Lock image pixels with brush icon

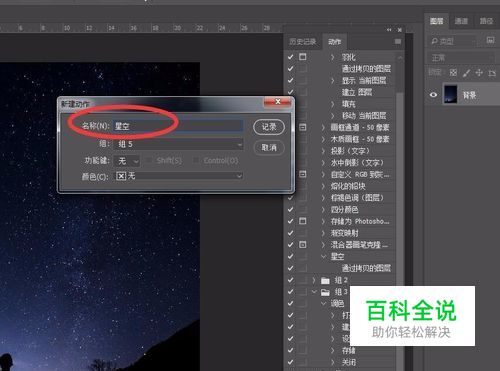coord(466,72)
